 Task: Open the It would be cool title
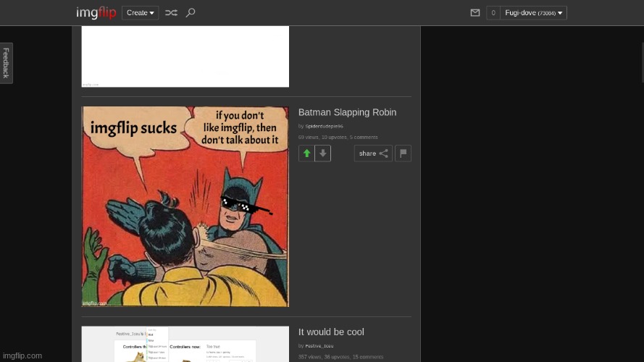coord(331,332)
